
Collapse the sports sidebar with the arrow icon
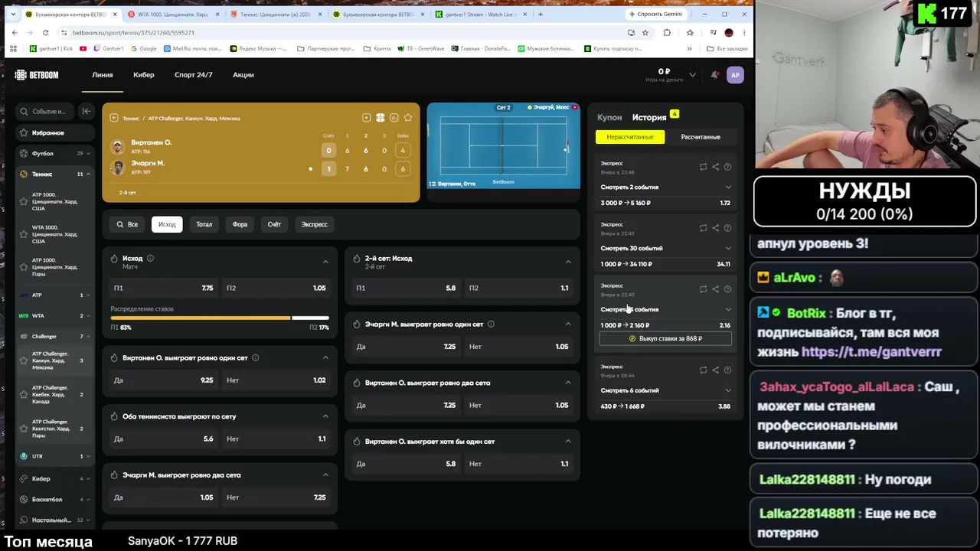pyautogui.click(x=87, y=111)
